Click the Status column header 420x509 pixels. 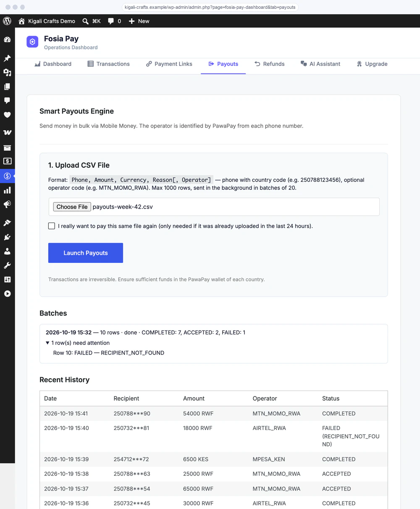[x=331, y=399]
